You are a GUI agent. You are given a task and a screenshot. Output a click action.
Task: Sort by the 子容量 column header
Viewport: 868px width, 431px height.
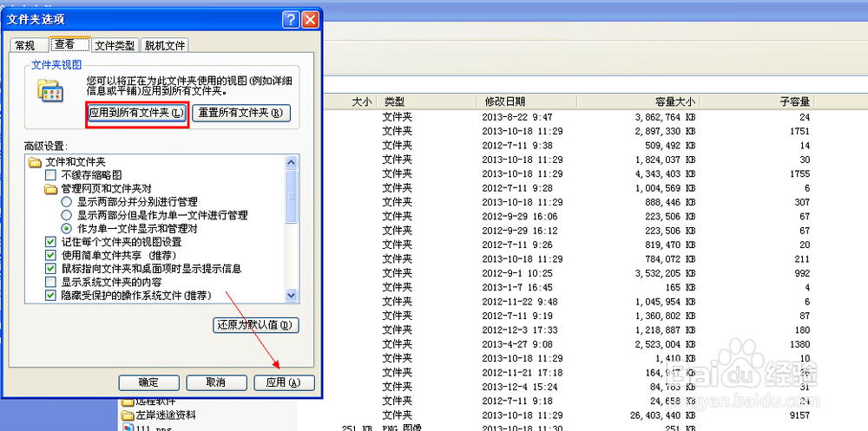tap(794, 101)
